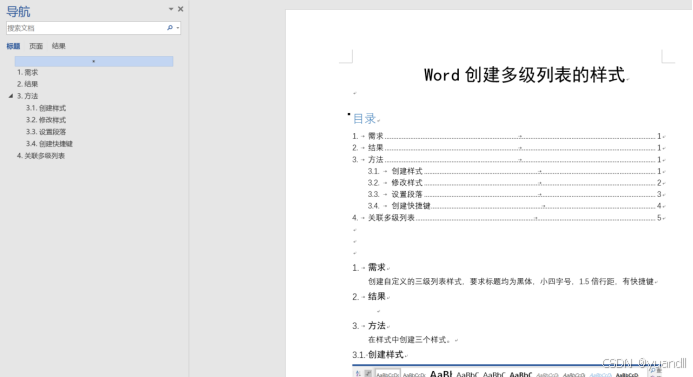Click the 目录 heading in the document
This screenshot has height=377, width=693.
364,118
